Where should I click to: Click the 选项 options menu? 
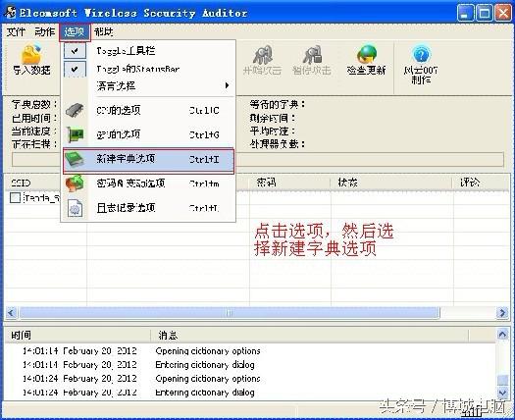[x=75, y=31]
